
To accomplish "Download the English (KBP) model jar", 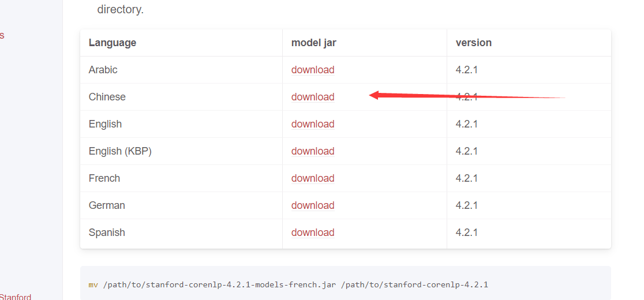I will click(x=312, y=151).
